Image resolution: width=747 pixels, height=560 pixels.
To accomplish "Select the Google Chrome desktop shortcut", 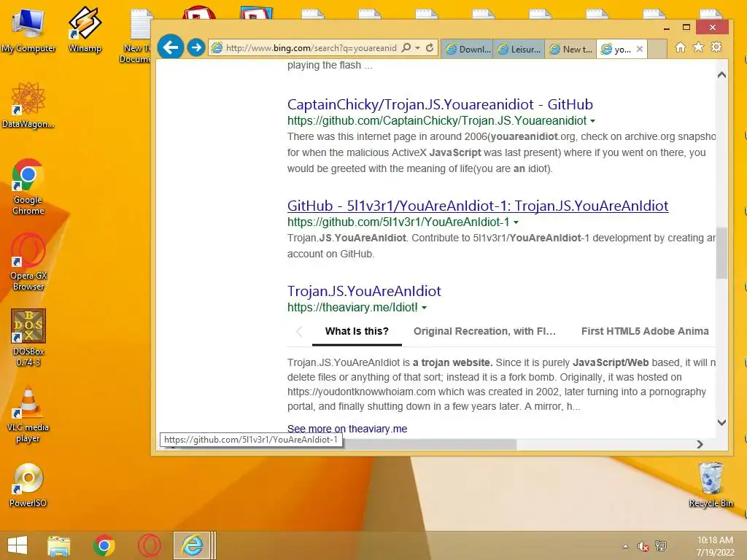I will click(28, 186).
